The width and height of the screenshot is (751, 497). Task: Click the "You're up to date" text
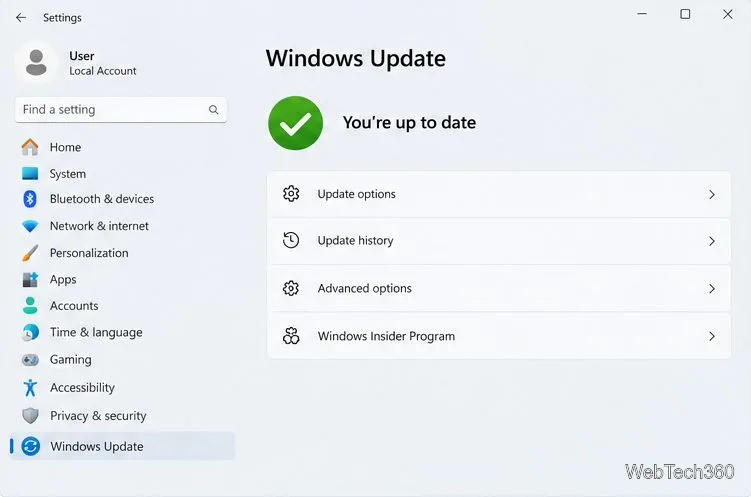click(x=409, y=123)
